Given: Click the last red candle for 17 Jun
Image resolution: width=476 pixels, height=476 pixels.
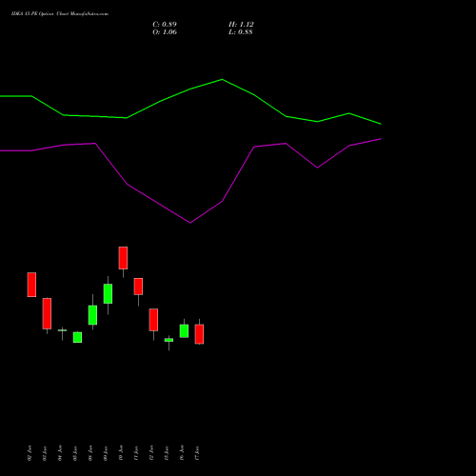Looking at the screenshot, I should point(199,334).
